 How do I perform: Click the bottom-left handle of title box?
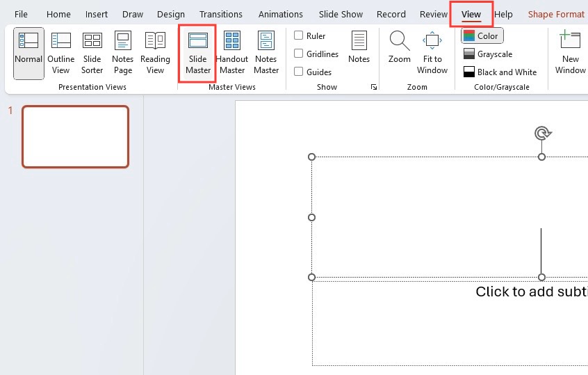[311, 277]
